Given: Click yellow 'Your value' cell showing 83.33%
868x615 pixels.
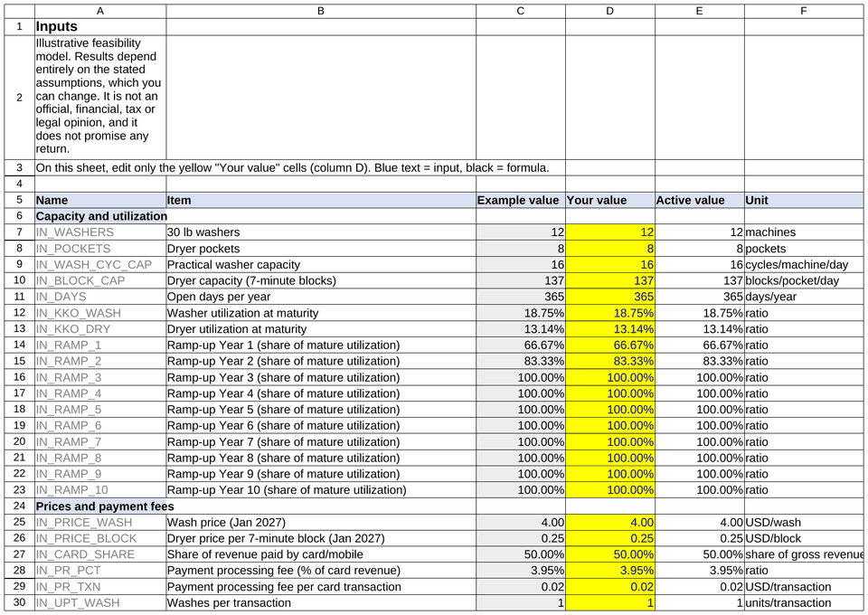Looking at the screenshot, I should point(610,362).
